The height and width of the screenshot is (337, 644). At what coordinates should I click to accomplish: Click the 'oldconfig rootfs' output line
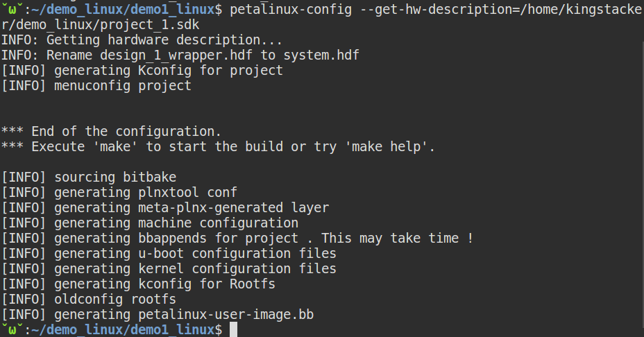(89, 299)
